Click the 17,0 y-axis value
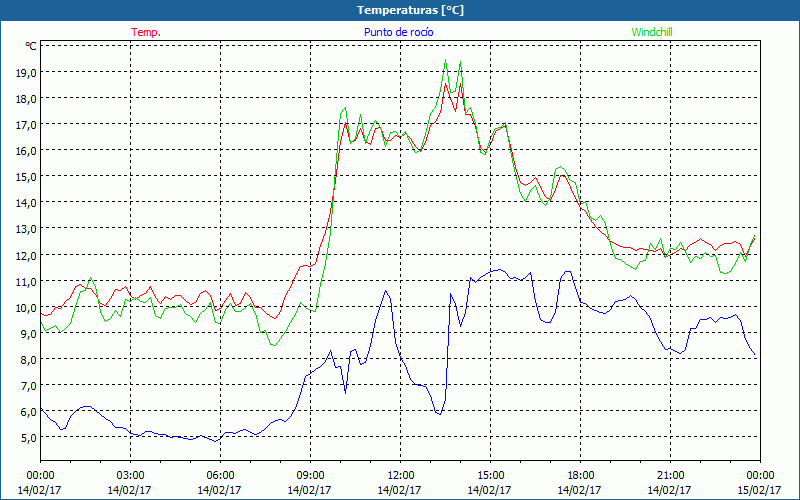Image resolution: width=800 pixels, height=500 pixels. click(x=27, y=124)
